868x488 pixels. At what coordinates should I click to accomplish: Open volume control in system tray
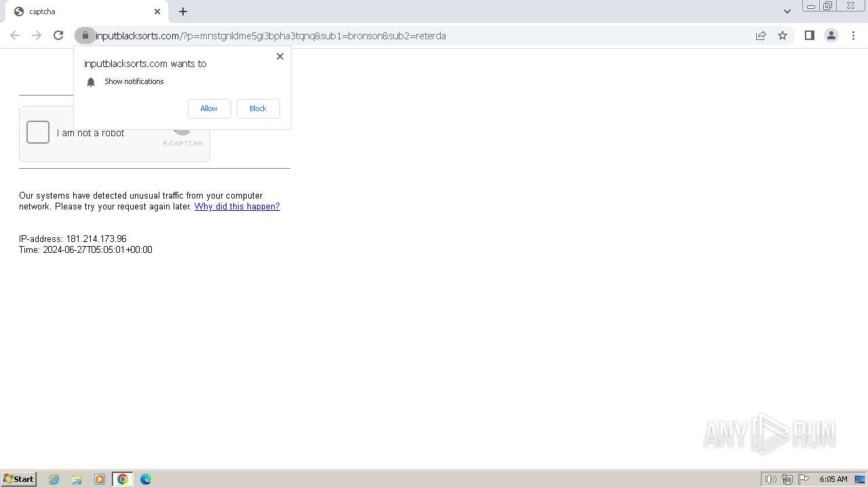click(770, 479)
